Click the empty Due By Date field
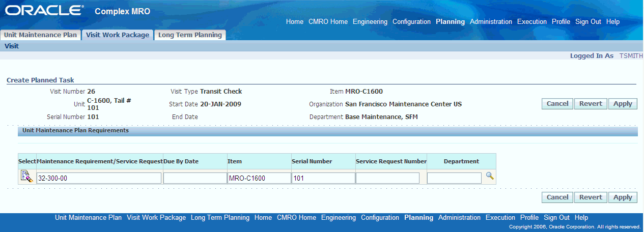This screenshot has width=644, height=232. (x=194, y=178)
